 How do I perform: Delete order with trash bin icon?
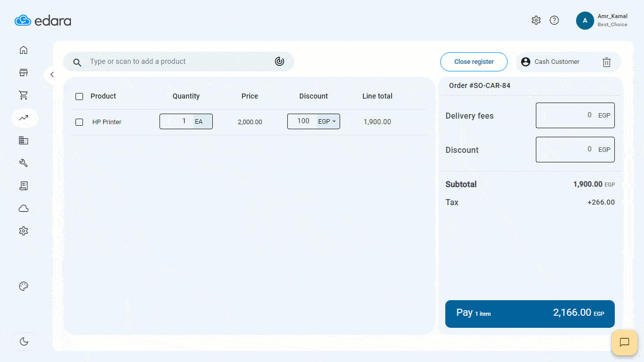point(607,62)
